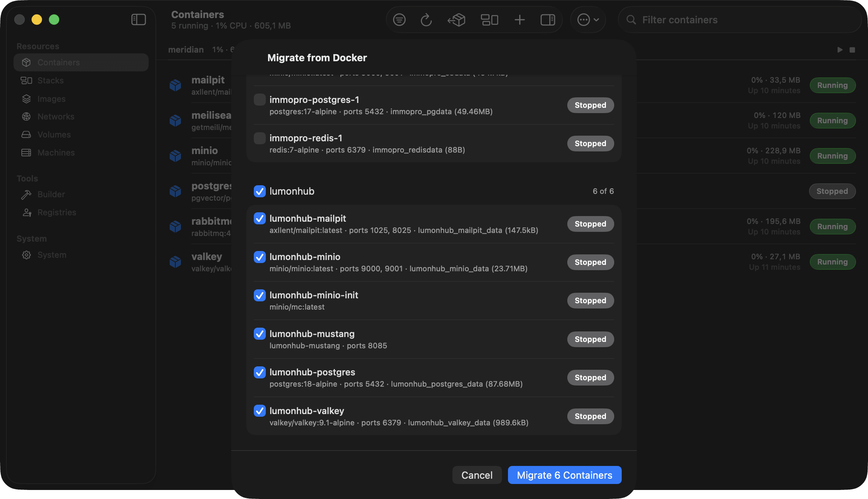Click postgres container cube icon
The height and width of the screenshot is (499, 868).
pyautogui.click(x=175, y=191)
